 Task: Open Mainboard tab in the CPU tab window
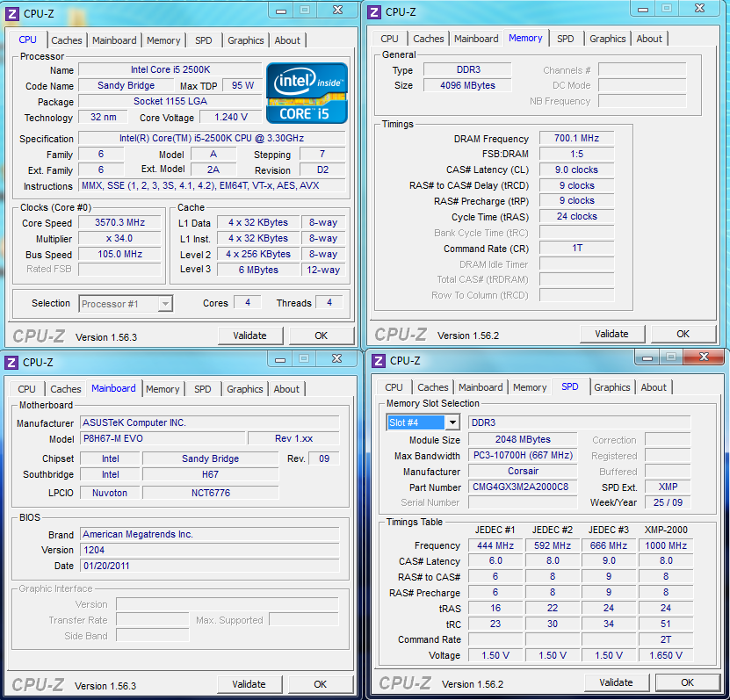coord(114,40)
